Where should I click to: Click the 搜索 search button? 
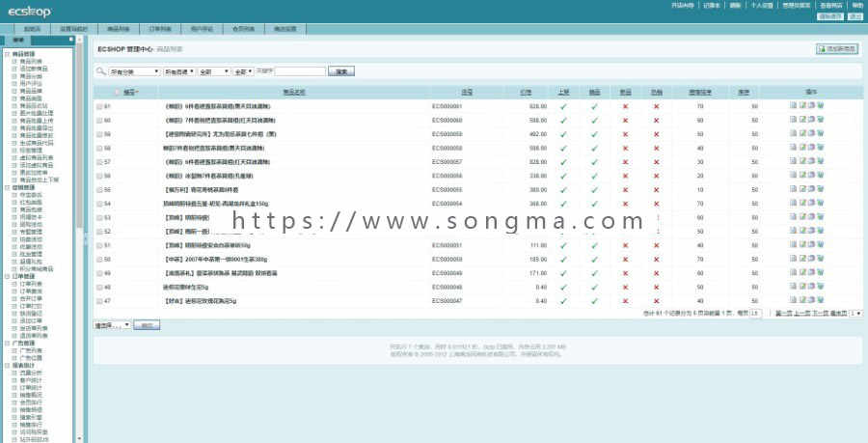[x=341, y=72]
